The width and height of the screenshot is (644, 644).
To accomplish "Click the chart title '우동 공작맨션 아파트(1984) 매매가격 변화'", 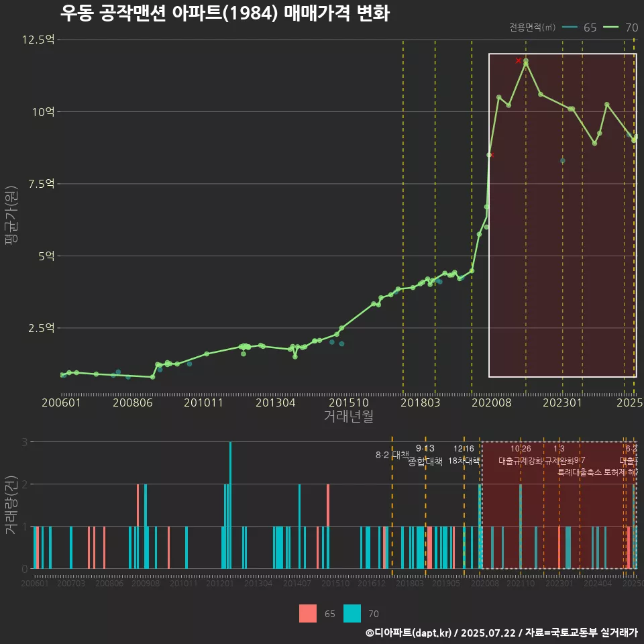I will pyautogui.click(x=225, y=13).
